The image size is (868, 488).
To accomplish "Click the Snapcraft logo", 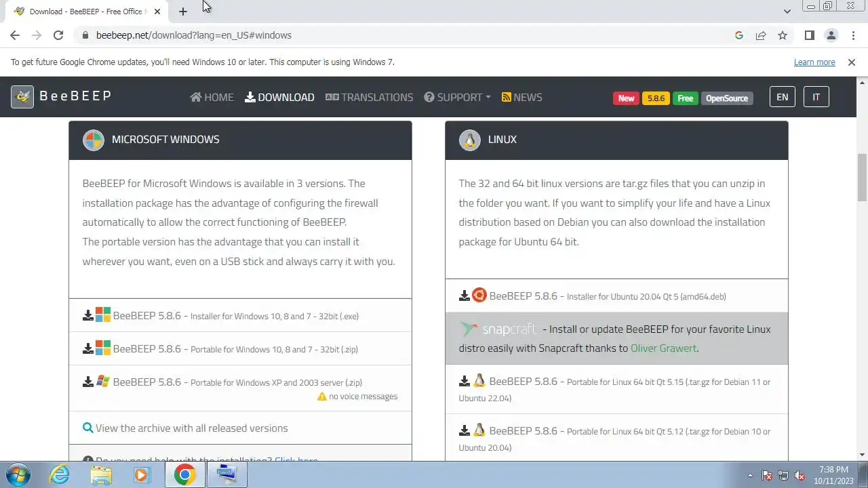I will click(498, 329).
